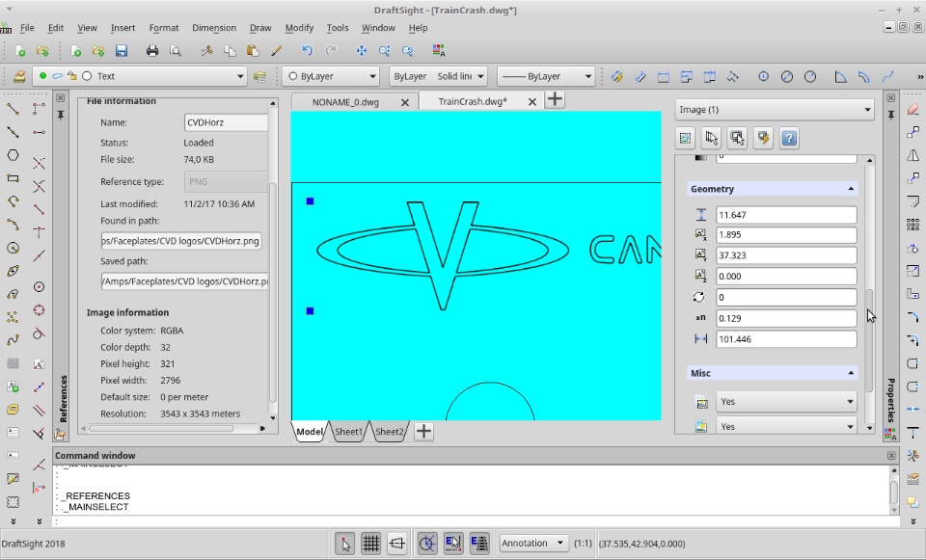Viewport: 926px width, 560px height.
Task: Click the Help question mark icon
Action: (789, 138)
